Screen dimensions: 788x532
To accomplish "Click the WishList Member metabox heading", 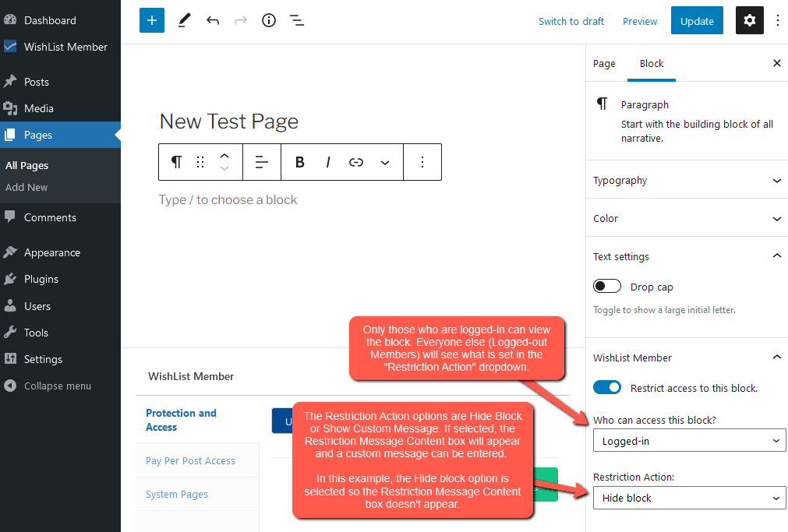I will pyautogui.click(x=191, y=376).
